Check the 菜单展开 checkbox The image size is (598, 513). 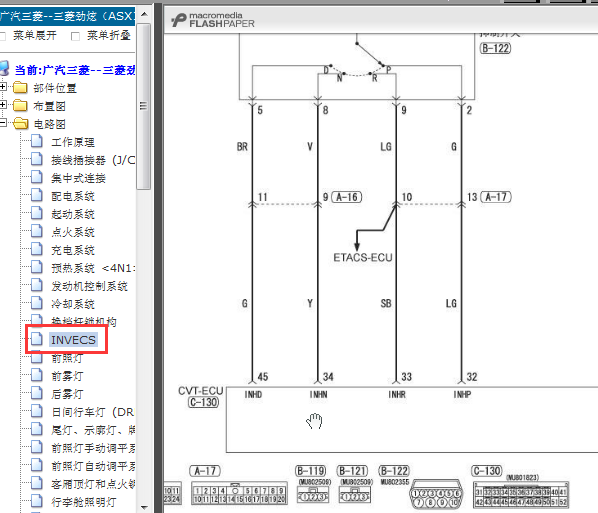tap(2, 36)
